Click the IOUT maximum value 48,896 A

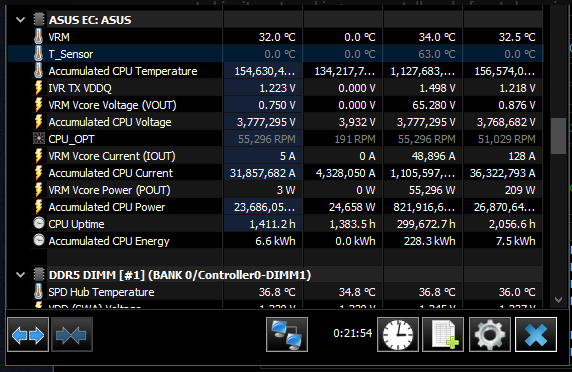tap(433, 156)
